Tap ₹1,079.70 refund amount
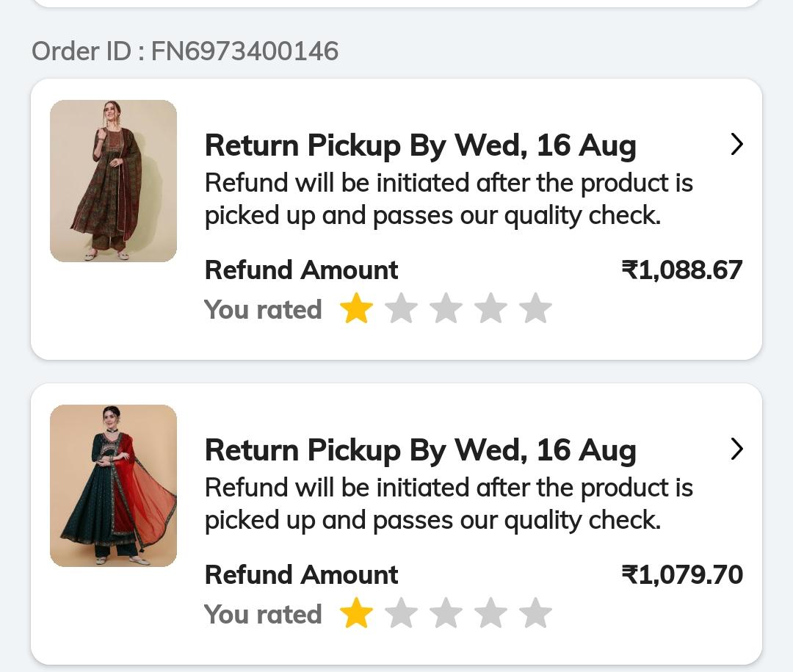793x672 pixels. click(681, 574)
